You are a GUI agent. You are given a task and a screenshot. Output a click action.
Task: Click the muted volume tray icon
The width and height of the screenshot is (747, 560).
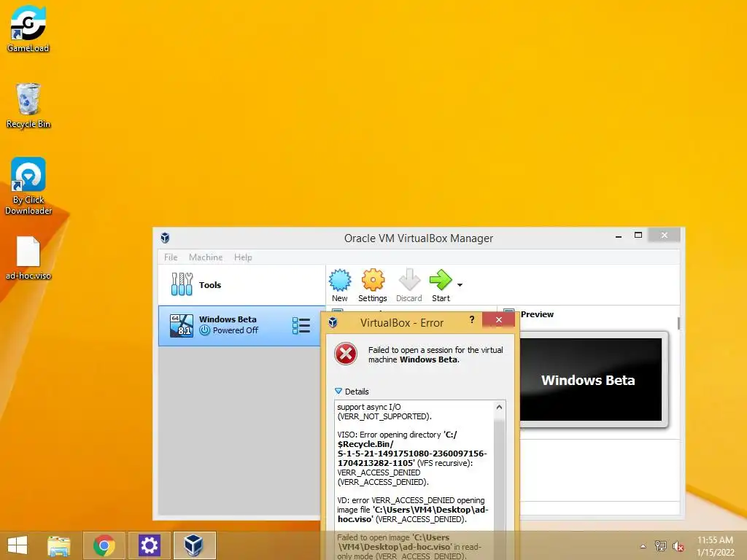(678, 546)
